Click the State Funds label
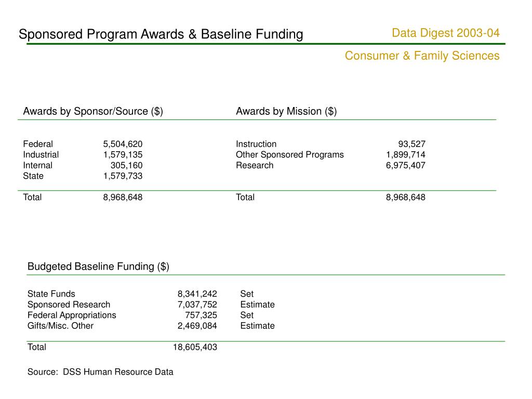The image size is (532, 399). pyautogui.click(x=51, y=294)
